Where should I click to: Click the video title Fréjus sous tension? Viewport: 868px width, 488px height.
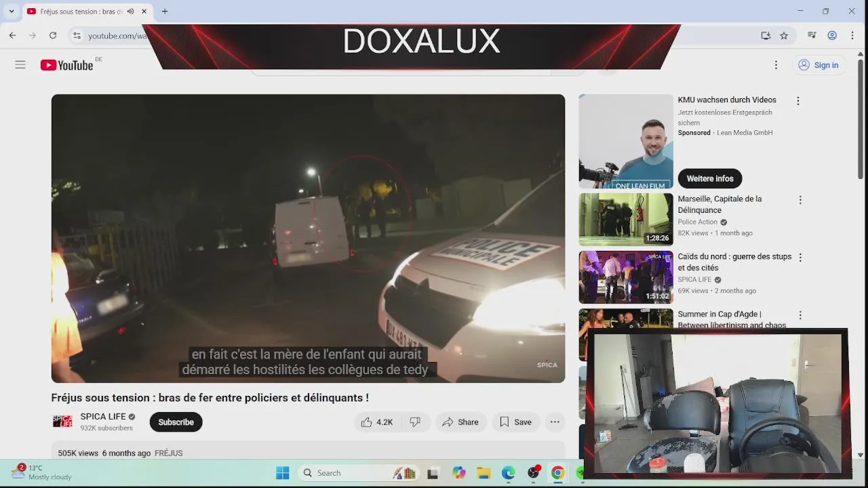click(210, 398)
